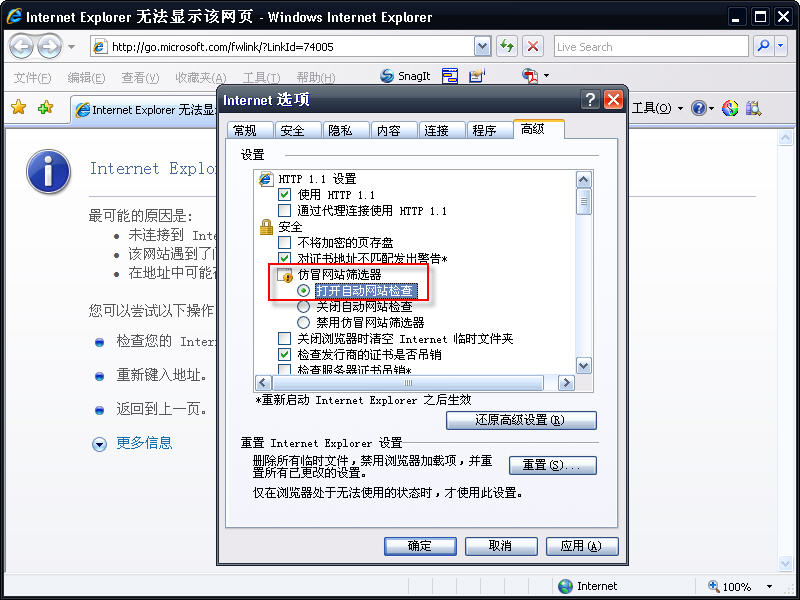Open the SnagIt window capture icon

450,76
